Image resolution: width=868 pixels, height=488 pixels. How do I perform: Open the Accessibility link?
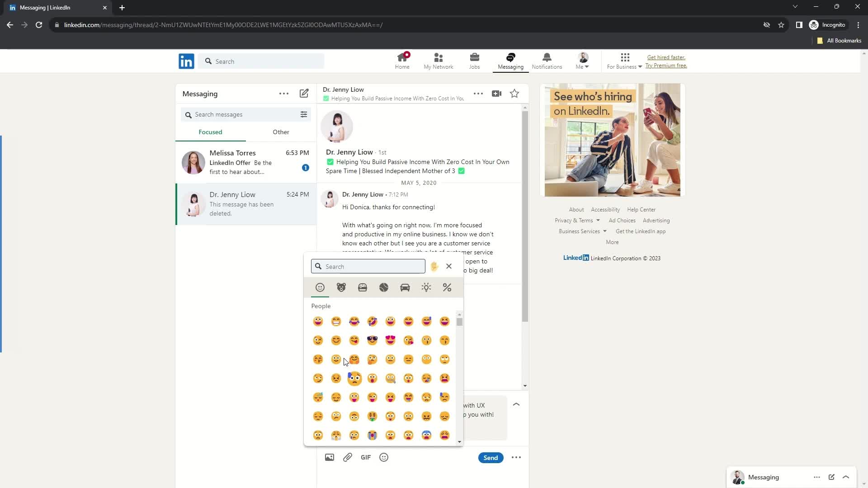[605, 210]
